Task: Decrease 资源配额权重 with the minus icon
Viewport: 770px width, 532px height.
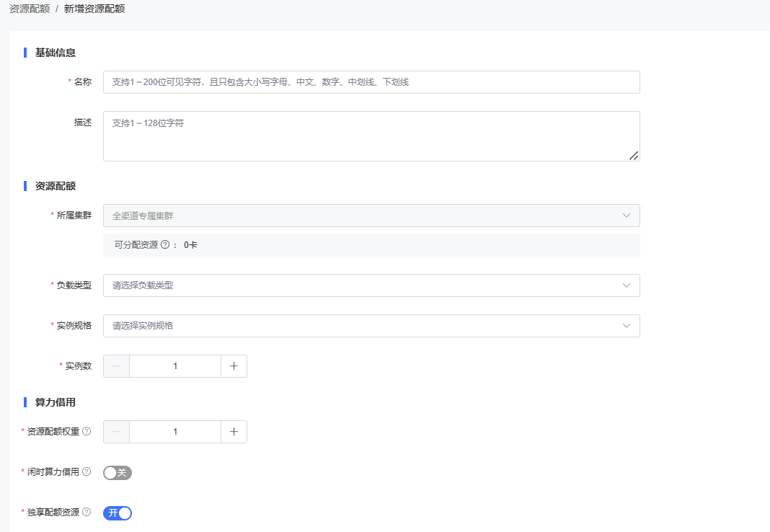Action: tap(117, 432)
